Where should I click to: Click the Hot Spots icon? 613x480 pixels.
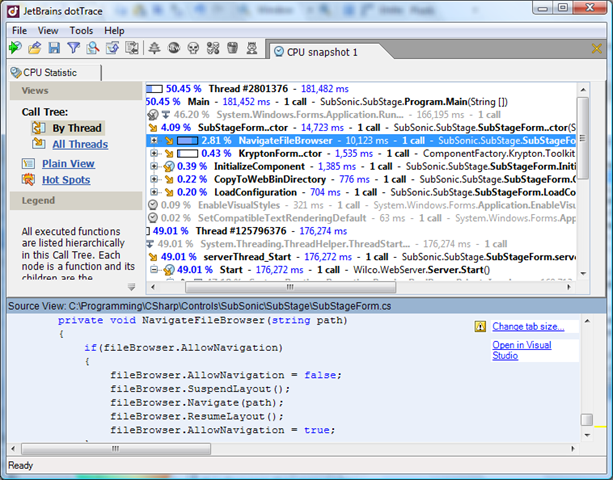[28, 180]
